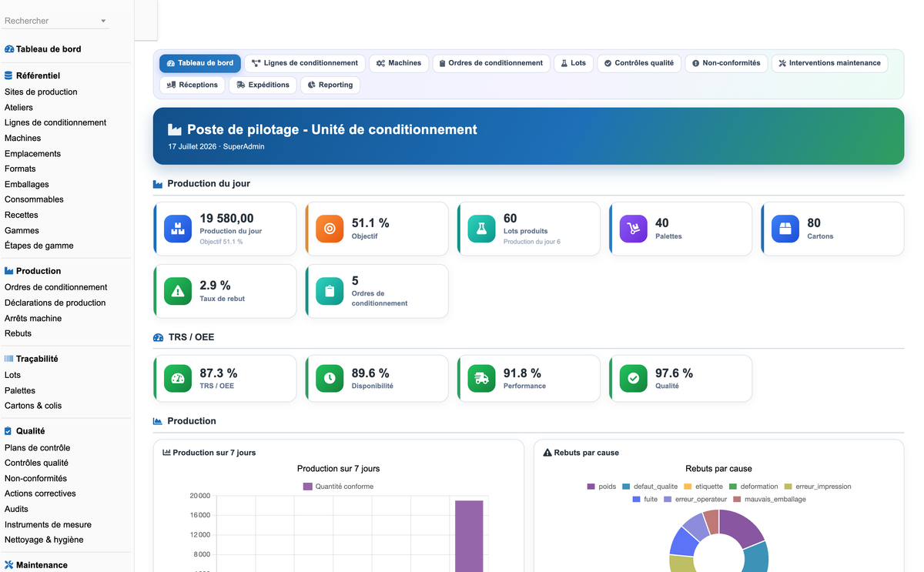
Task: Click the blue Cartons box icon
Action: (785, 229)
